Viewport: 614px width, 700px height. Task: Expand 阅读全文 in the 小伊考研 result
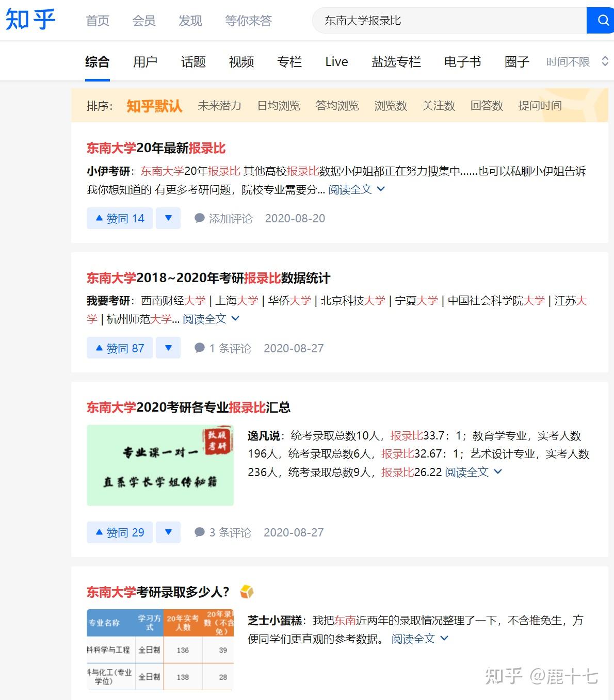(x=356, y=190)
